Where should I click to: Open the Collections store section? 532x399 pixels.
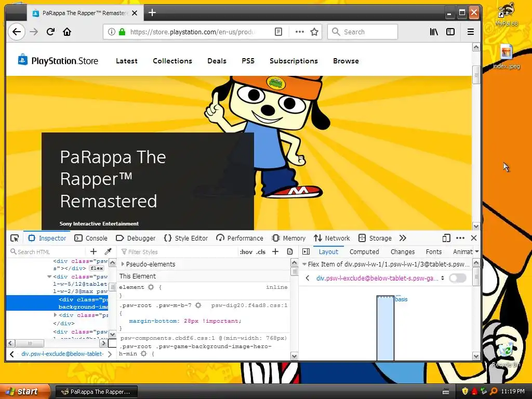coord(172,61)
